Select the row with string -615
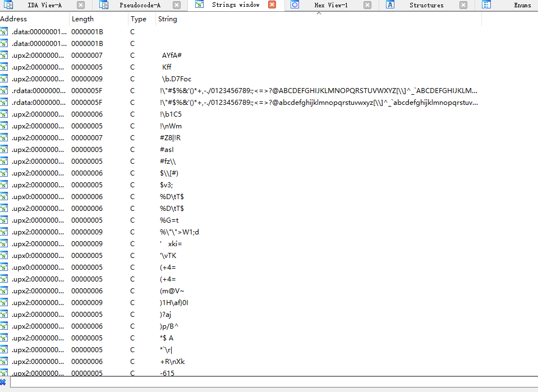The height and width of the screenshot is (392, 538). 167,373
